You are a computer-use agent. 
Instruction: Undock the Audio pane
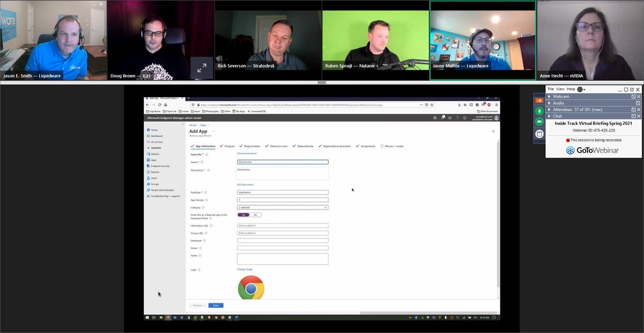(638, 103)
